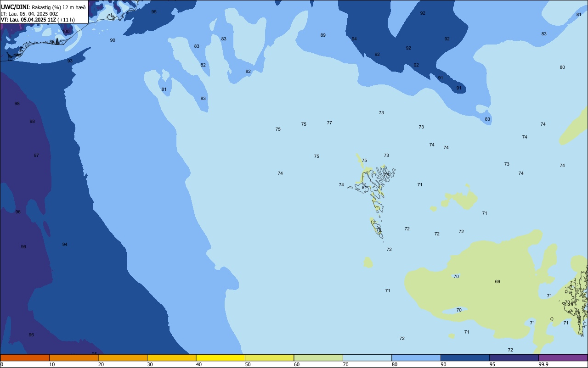Click the legend tick label '30'

tap(150, 364)
